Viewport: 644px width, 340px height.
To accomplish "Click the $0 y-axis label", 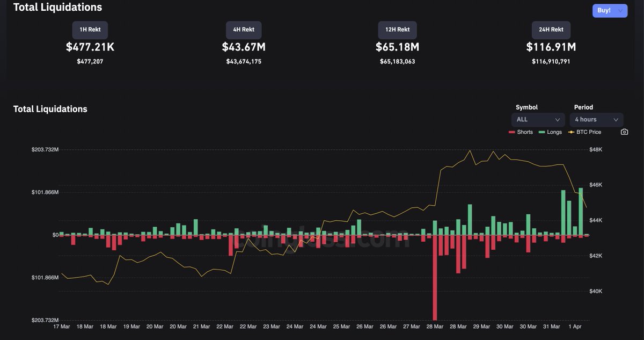I will (55, 235).
